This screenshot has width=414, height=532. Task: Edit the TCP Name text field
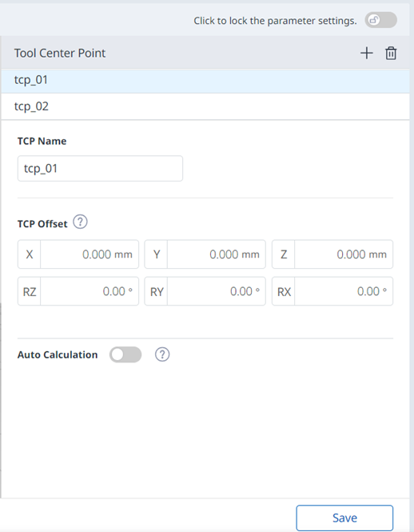coord(100,168)
